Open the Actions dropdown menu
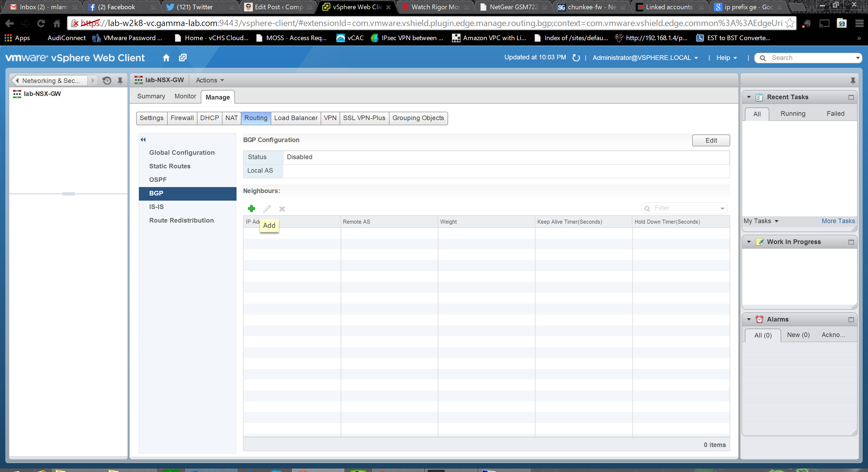 (x=210, y=80)
